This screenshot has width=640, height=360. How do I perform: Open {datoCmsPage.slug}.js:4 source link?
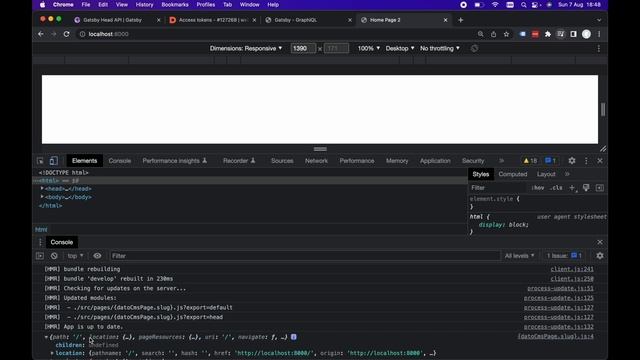(556, 337)
